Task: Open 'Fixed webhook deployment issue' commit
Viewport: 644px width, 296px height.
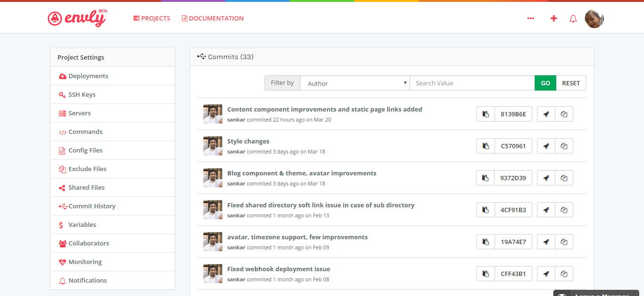Action: click(279, 269)
